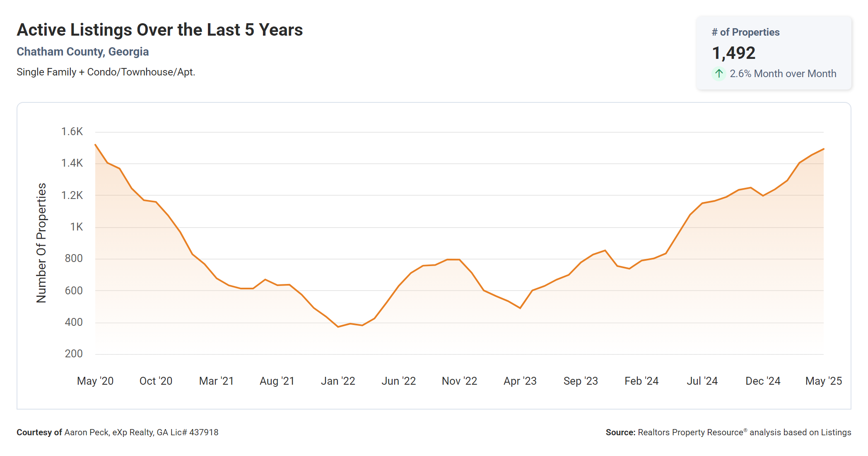Click the 'Number Of Properties' axis title

[x=41, y=243]
